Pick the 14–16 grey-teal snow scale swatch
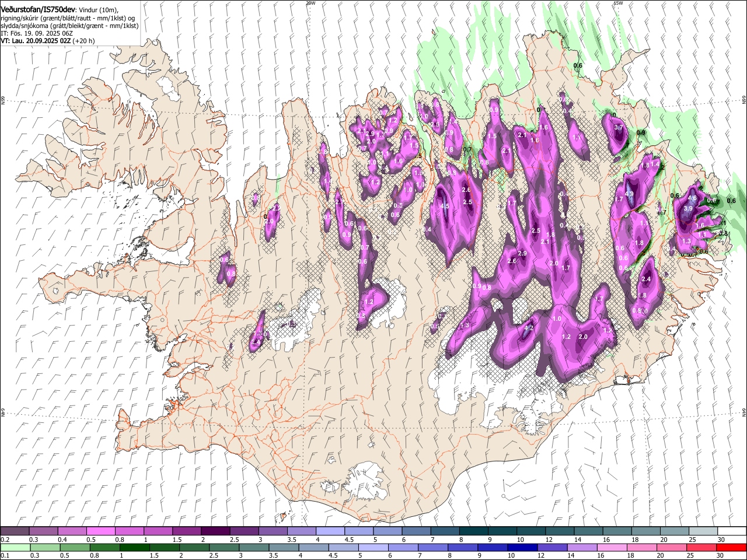 point(588,531)
